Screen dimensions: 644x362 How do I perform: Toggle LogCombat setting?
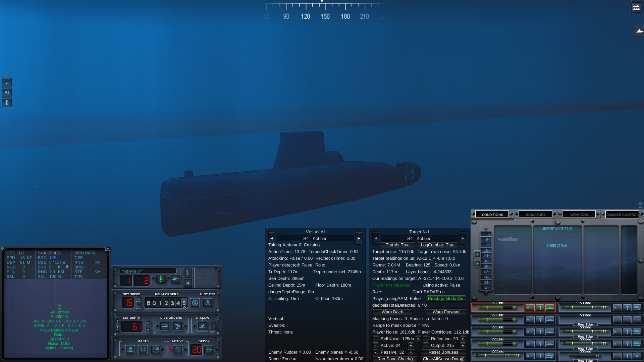click(437, 245)
